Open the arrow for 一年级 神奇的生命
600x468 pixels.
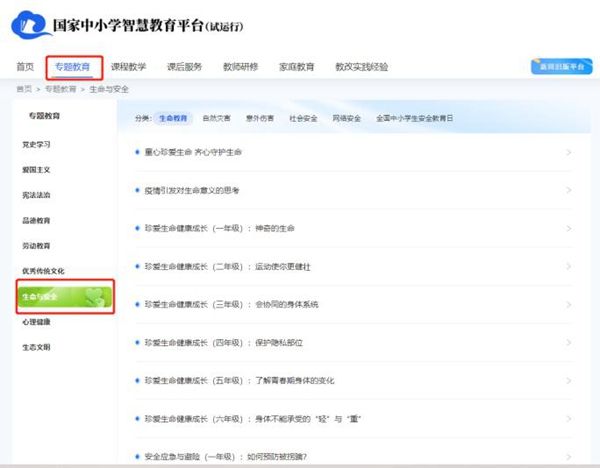click(x=568, y=228)
